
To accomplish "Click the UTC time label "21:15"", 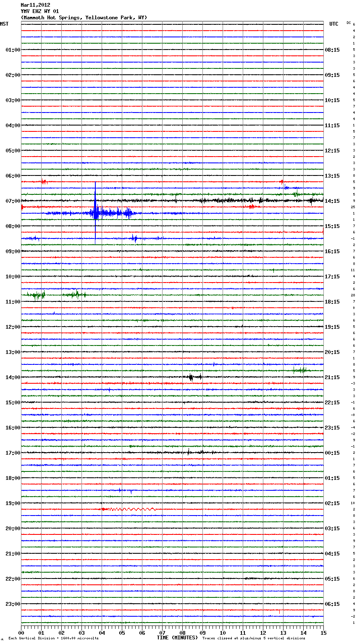I will tap(332, 377).
